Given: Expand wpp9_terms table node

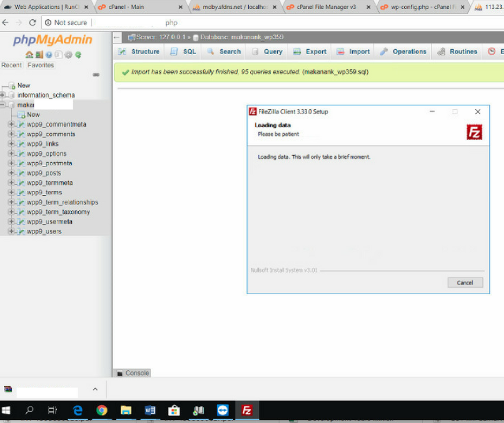Looking at the screenshot, I should pos(11,192).
